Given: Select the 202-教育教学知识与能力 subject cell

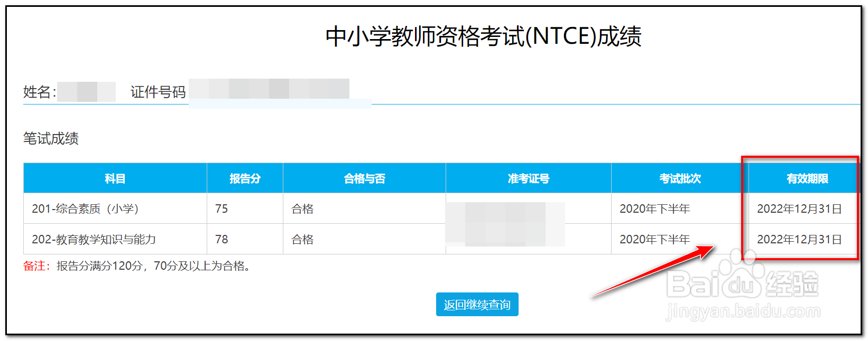Looking at the screenshot, I should coord(94,239).
